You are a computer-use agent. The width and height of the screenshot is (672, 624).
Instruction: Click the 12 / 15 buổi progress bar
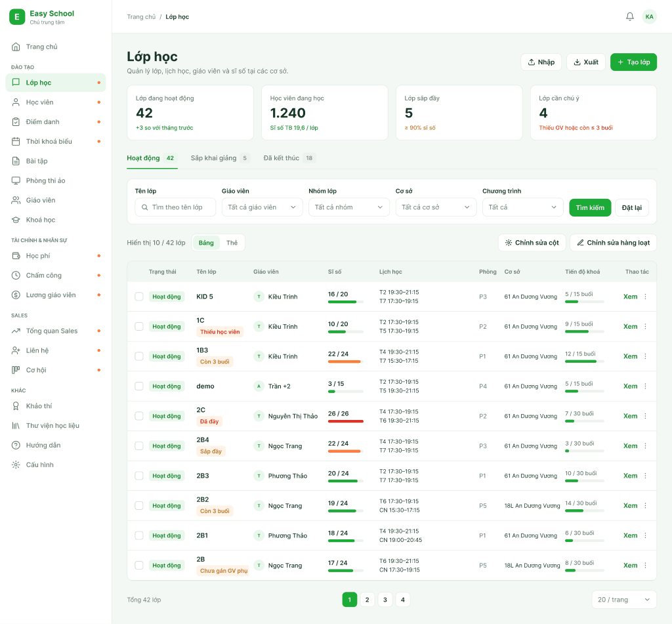(x=585, y=362)
